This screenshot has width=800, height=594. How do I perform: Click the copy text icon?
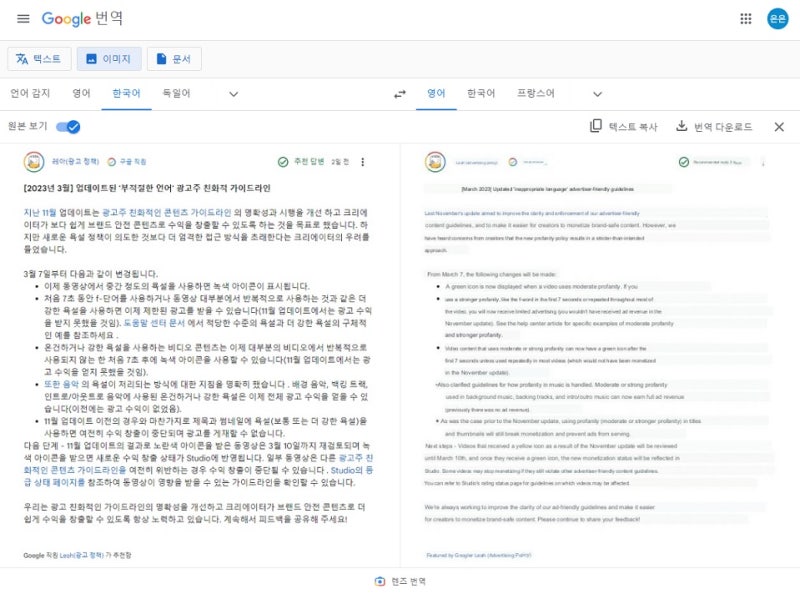(595, 126)
